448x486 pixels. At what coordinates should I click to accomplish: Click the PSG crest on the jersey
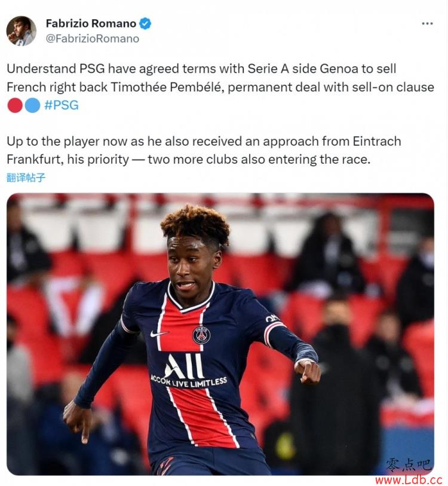pyautogui.click(x=201, y=335)
